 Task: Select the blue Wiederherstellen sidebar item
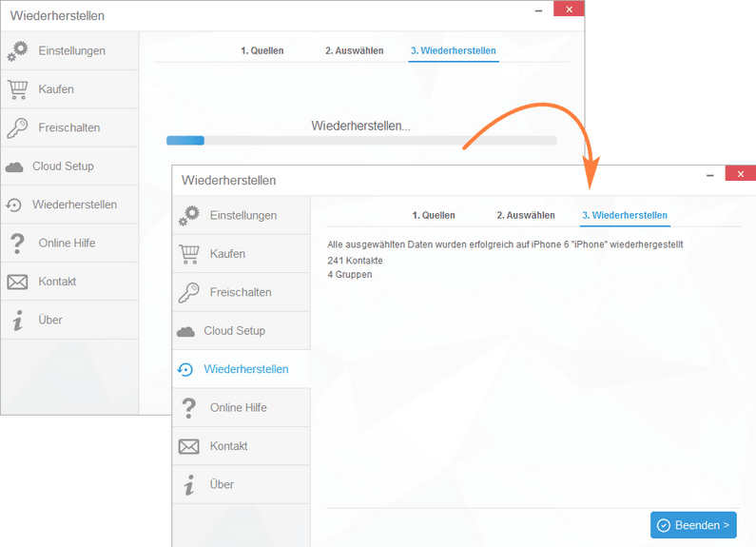point(242,369)
